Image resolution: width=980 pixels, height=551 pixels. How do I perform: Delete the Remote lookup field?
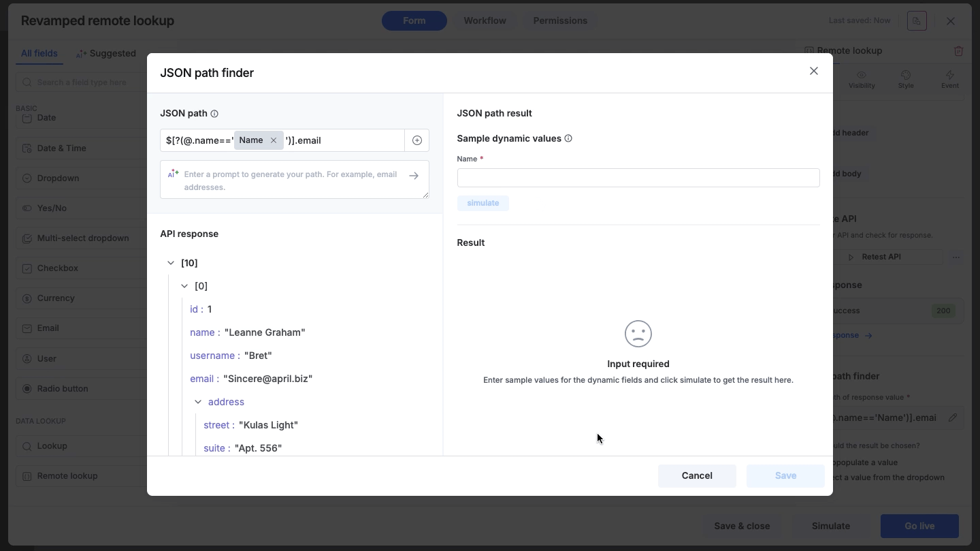(x=958, y=50)
